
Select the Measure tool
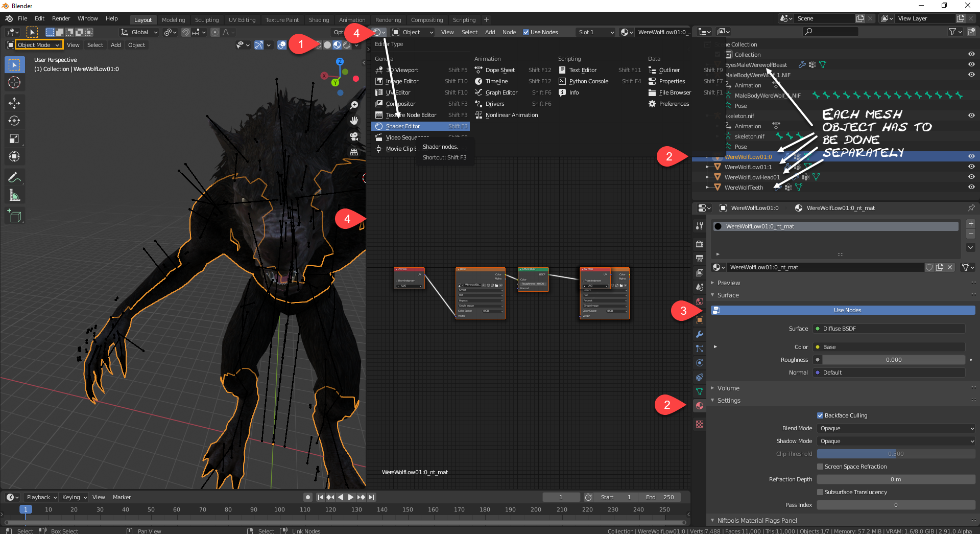[14, 195]
